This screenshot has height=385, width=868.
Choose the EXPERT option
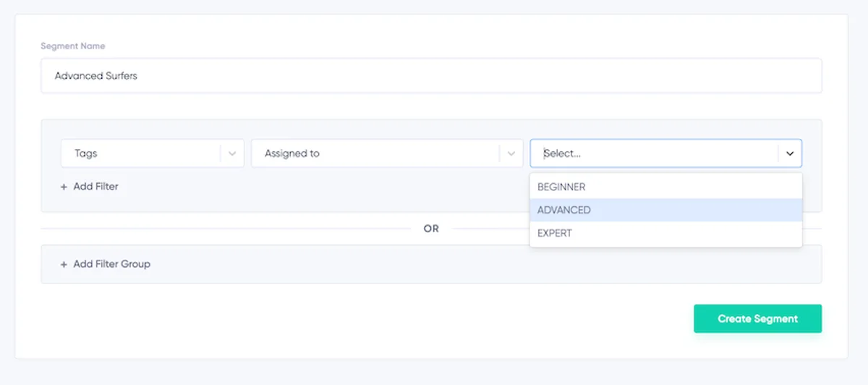point(666,233)
